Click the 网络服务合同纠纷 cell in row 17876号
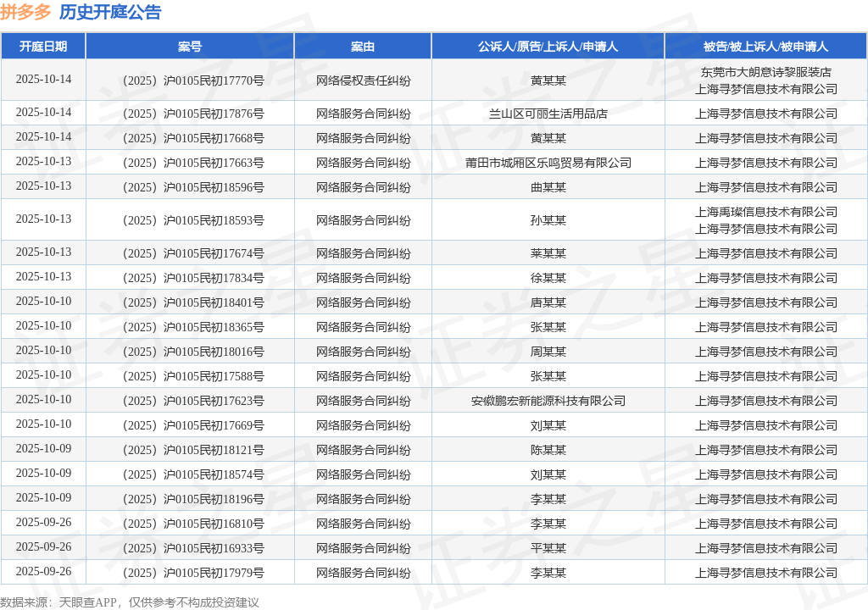Viewport: 868px width, 610px height. click(363, 114)
